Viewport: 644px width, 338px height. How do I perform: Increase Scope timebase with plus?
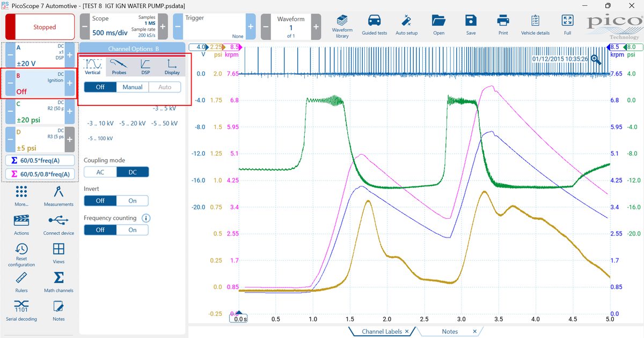tap(163, 27)
